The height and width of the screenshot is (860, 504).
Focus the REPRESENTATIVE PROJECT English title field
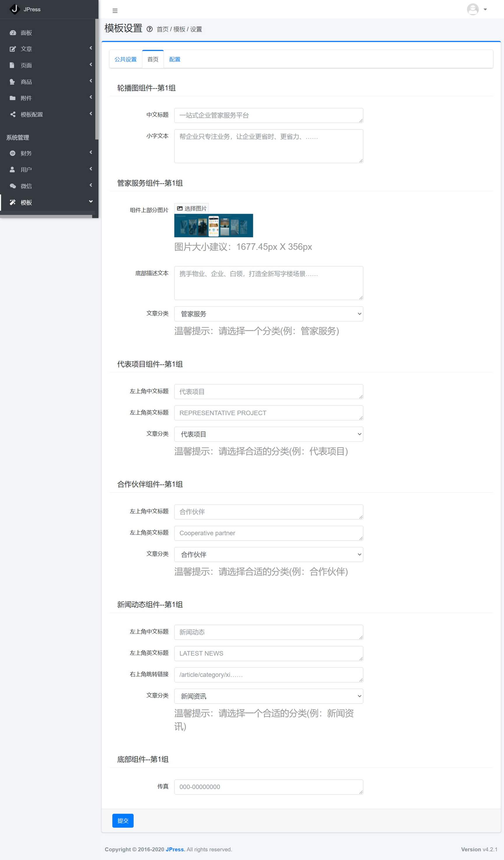[269, 413]
